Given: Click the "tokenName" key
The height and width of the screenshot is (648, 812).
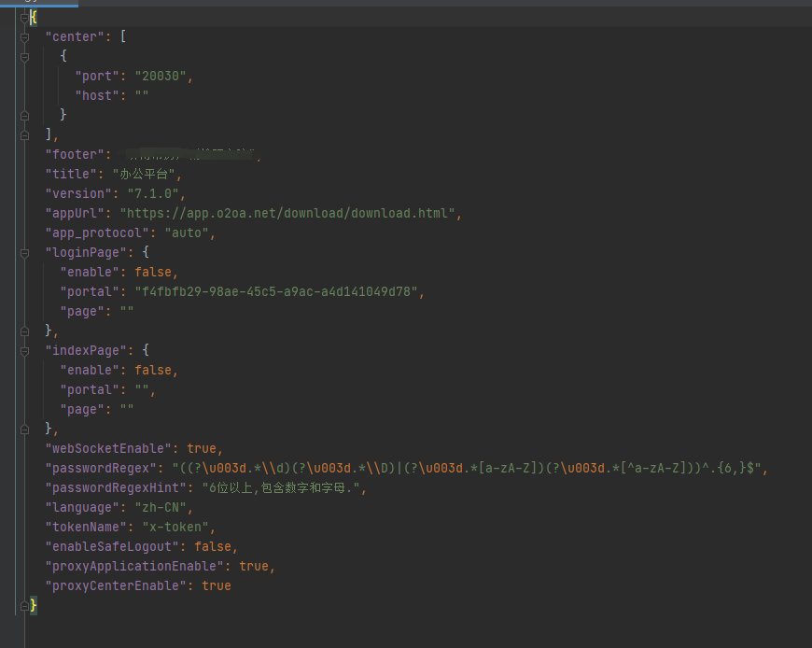Looking at the screenshot, I should tap(86, 528).
